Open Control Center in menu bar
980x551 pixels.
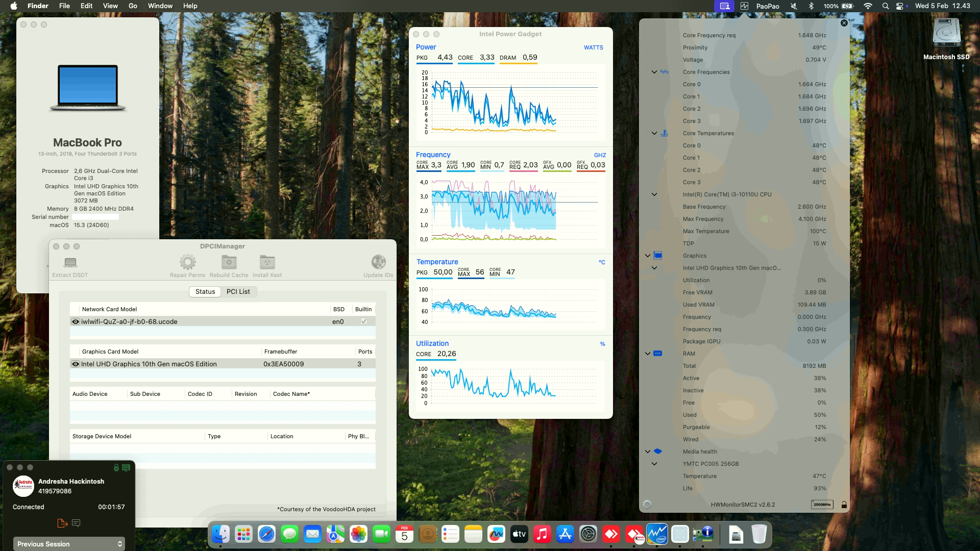click(900, 6)
